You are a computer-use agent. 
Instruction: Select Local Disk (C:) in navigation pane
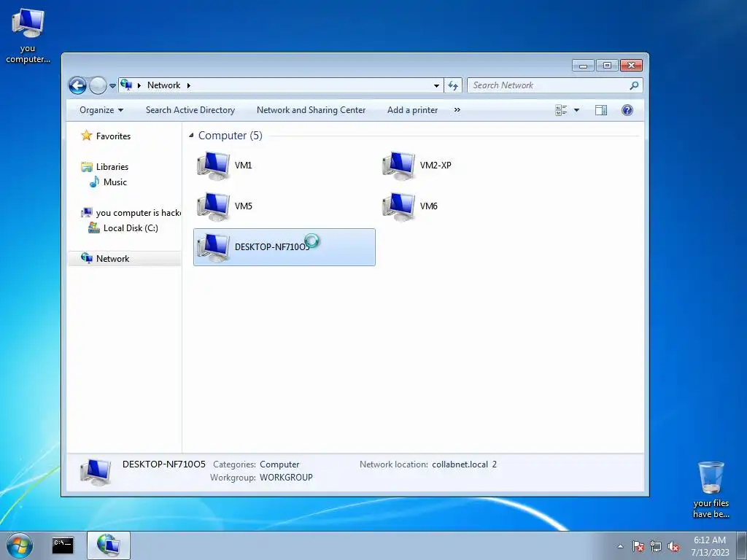131,228
